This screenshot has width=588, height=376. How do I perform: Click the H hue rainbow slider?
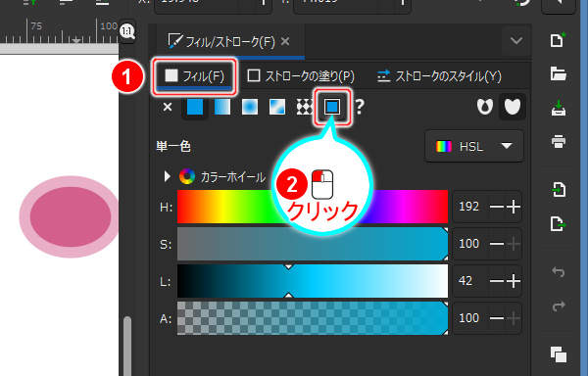click(x=313, y=207)
